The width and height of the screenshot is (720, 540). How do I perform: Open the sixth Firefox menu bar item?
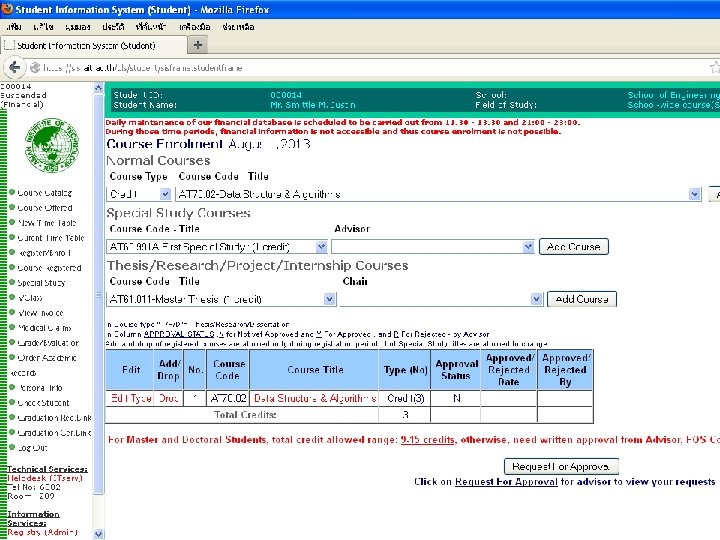click(x=195, y=27)
